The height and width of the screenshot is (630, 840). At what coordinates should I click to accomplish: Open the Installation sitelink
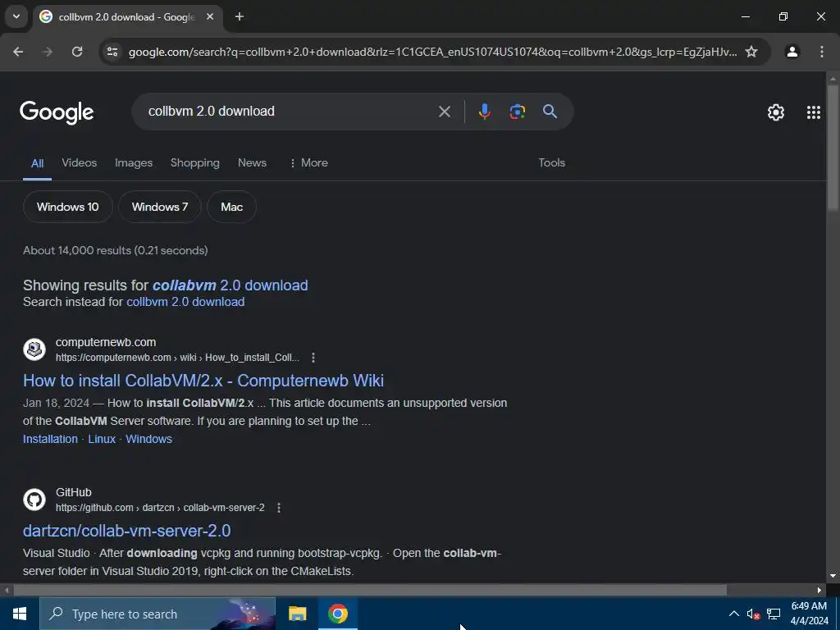[50, 439]
